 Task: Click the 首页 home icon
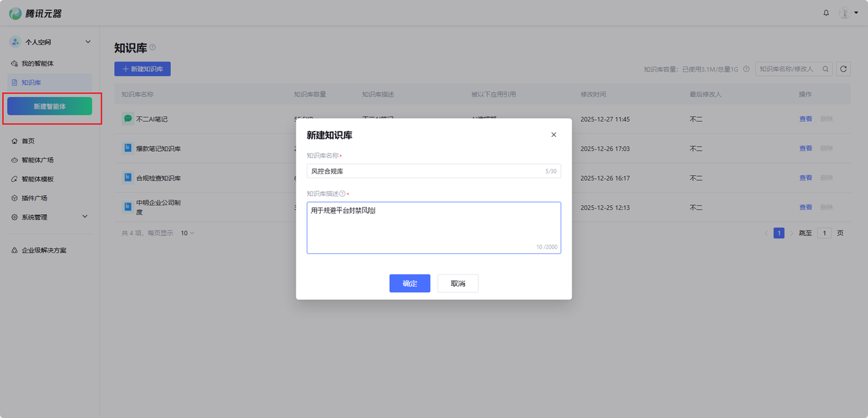pos(15,141)
